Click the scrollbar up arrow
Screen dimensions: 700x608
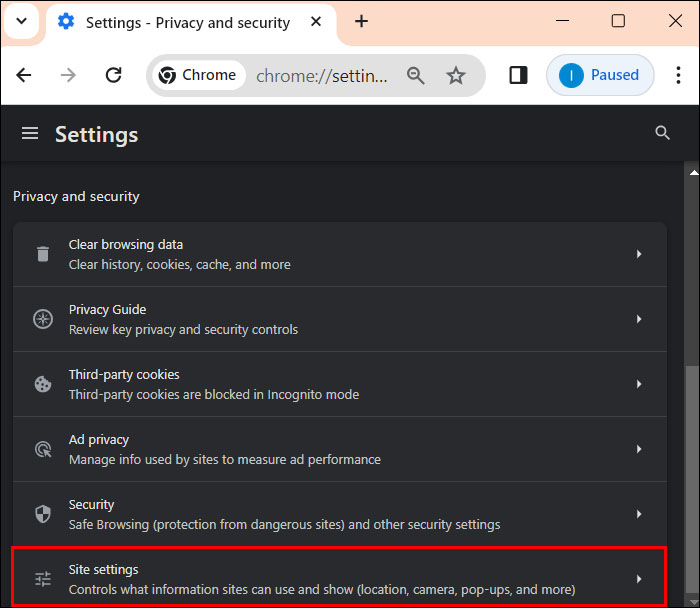tap(693, 172)
